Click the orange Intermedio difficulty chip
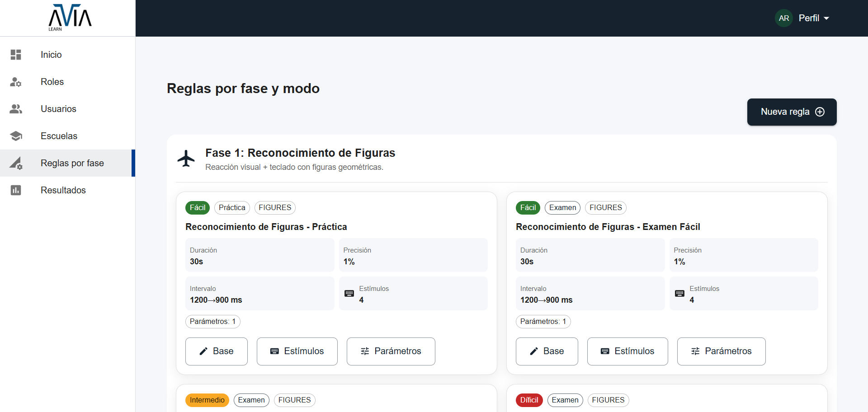868x412 pixels. 207,400
